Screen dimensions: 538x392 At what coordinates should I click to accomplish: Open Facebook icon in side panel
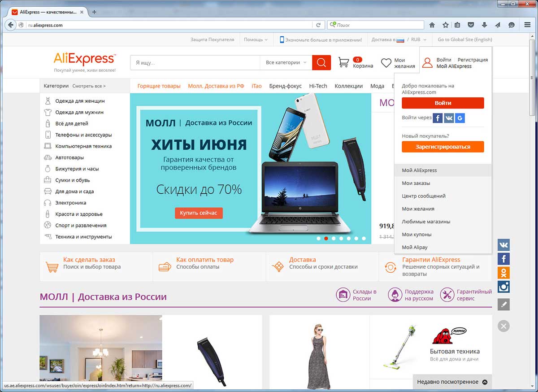(503, 259)
